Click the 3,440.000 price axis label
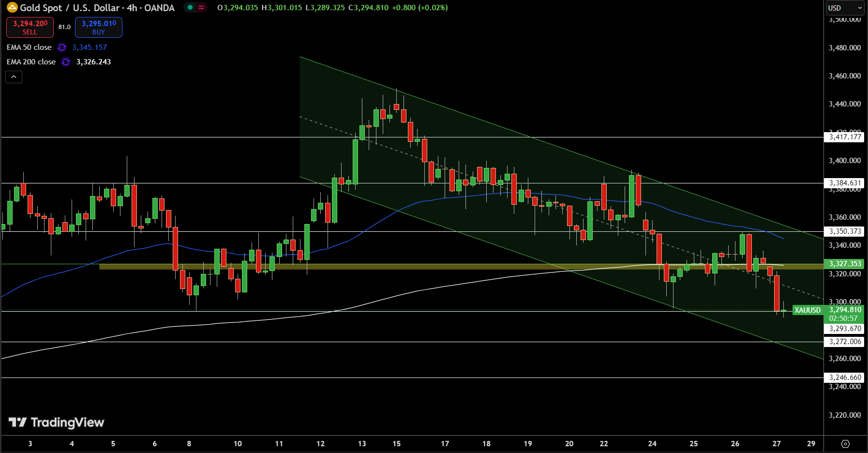The width and height of the screenshot is (868, 453). pyautogui.click(x=845, y=104)
